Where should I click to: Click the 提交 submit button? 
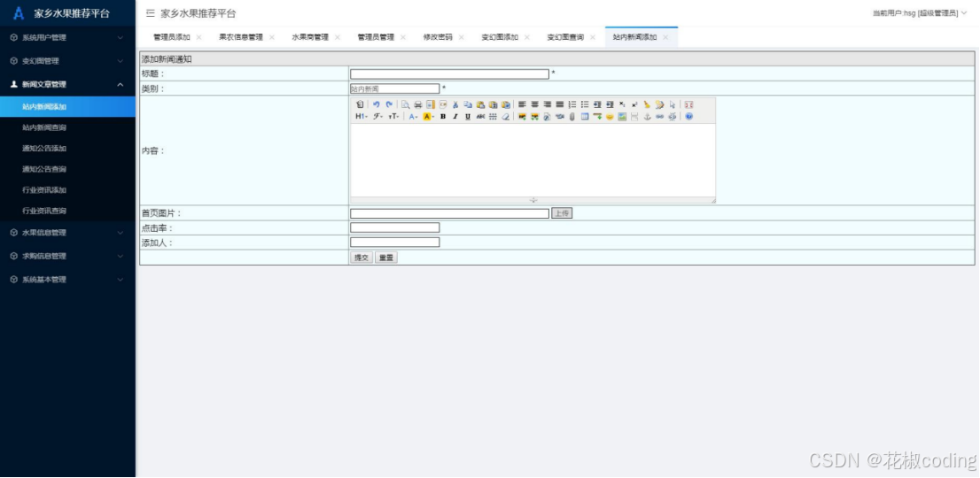click(x=362, y=258)
